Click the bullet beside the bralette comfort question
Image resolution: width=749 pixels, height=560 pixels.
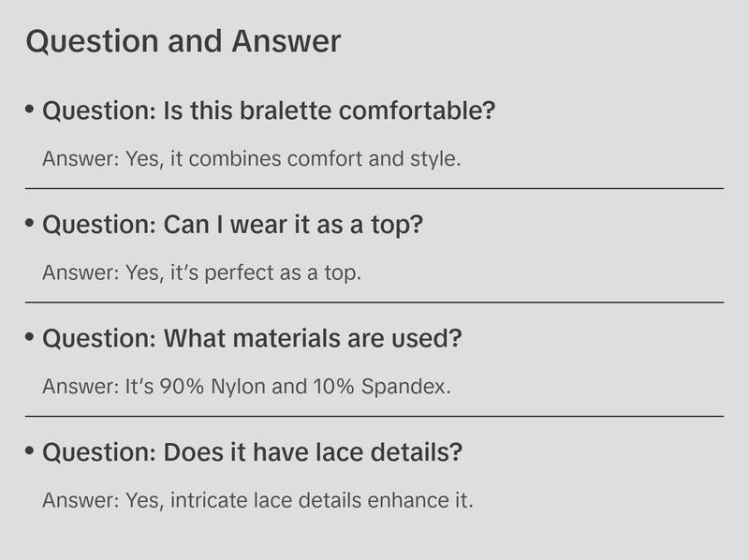coord(30,110)
